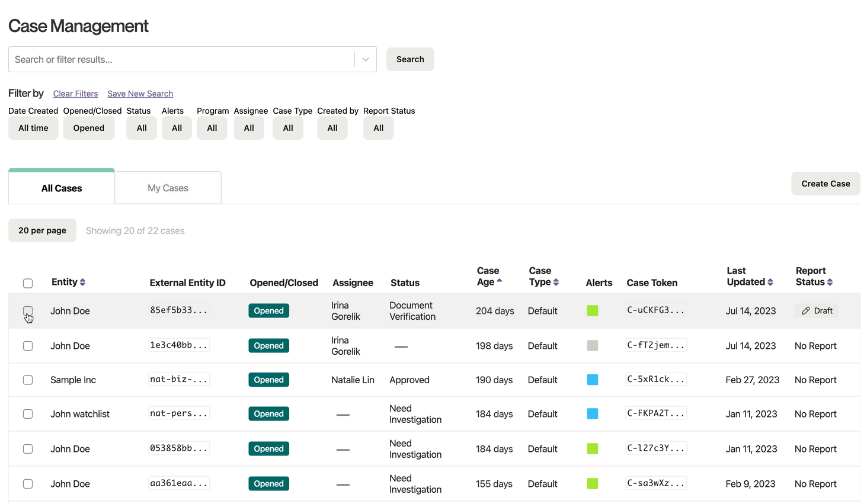Open the Report Status filter dropdown

click(x=379, y=128)
